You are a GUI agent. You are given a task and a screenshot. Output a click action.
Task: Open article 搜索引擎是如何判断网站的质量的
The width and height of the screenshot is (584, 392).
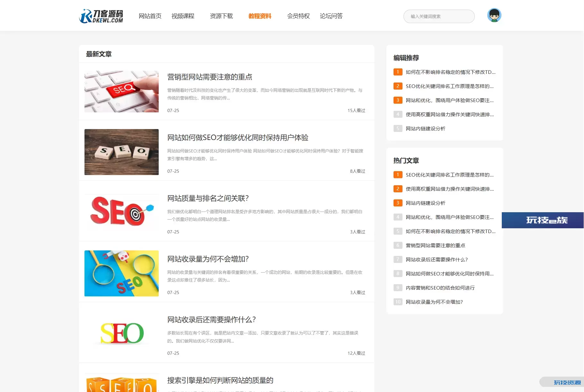click(x=220, y=380)
